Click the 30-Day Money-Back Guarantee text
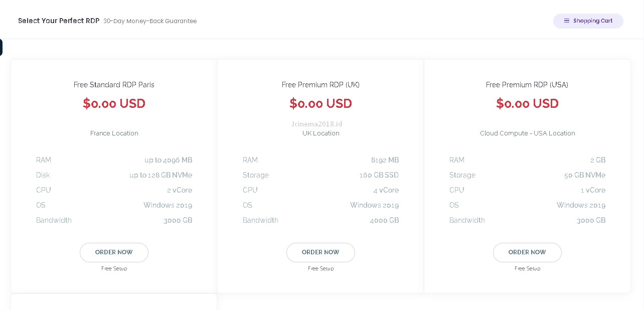 (150, 21)
